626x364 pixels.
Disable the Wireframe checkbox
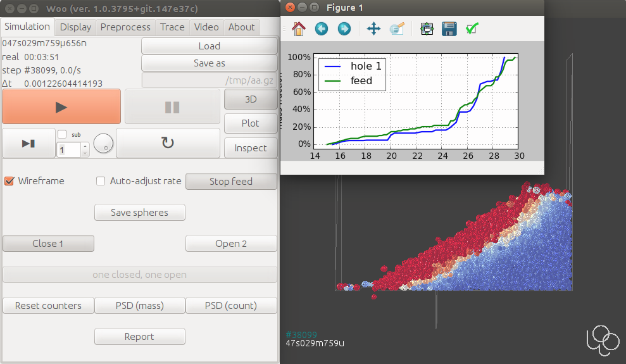point(9,181)
